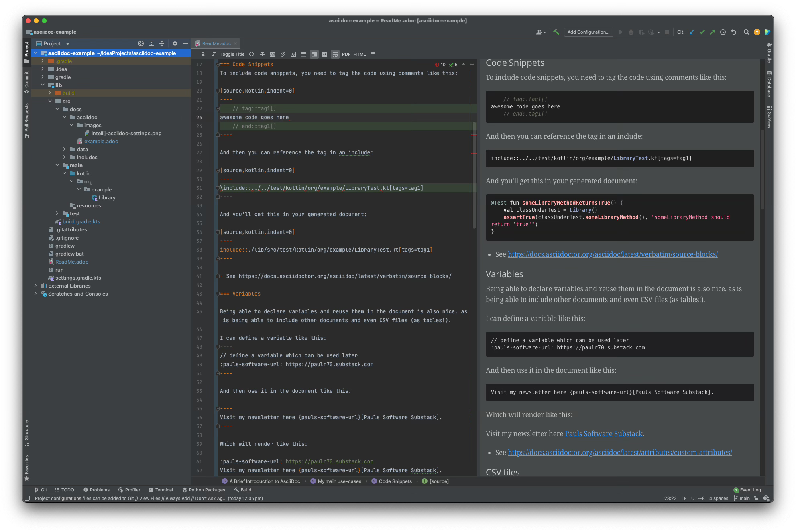Toggle soft wrap in editor toolbar
The image size is (796, 532).
(x=335, y=54)
